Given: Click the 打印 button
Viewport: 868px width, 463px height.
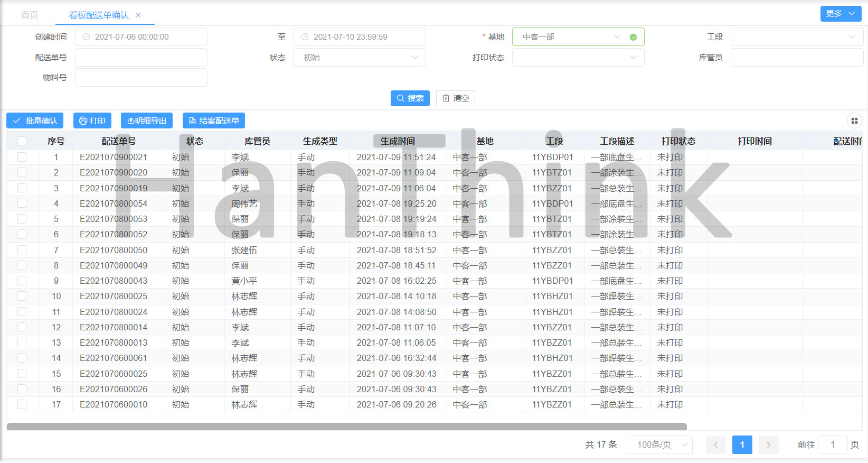Looking at the screenshot, I should tap(92, 121).
